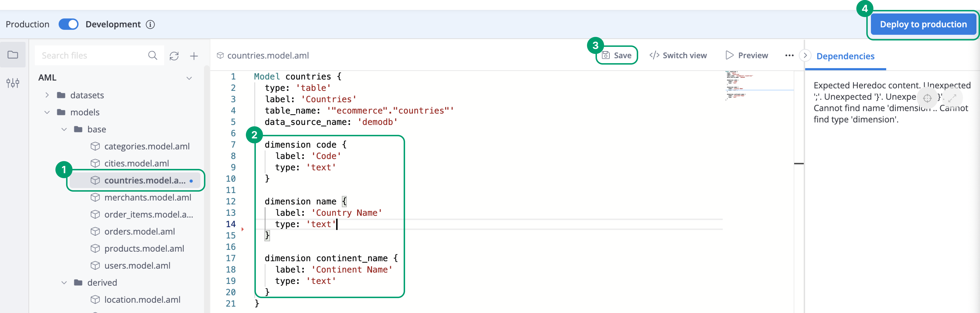Refresh the file tree
Image resolution: width=980 pixels, height=313 pixels.
click(x=174, y=56)
